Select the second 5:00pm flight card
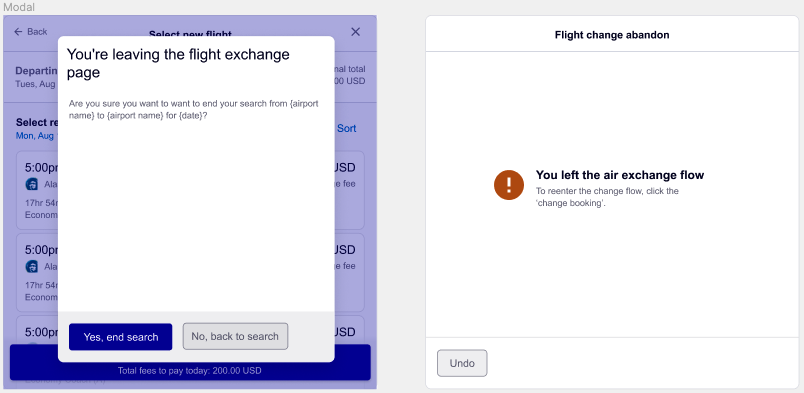The width and height of the screenshot is (804, 393). (190, 272)
